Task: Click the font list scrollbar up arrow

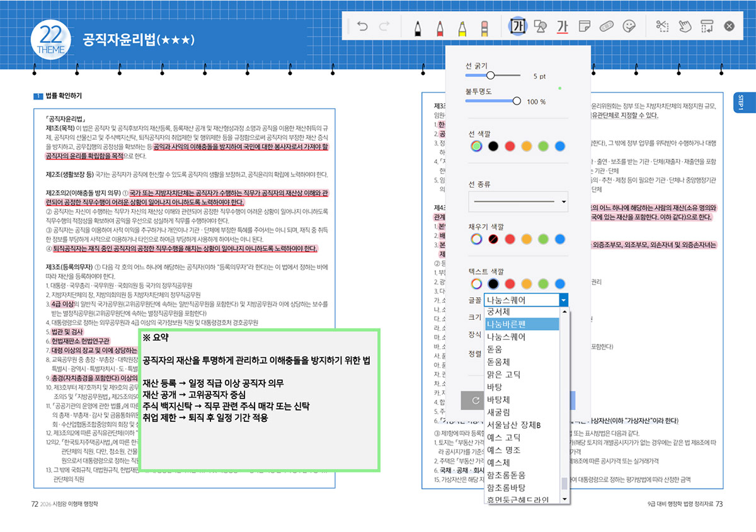Action: 564,312
